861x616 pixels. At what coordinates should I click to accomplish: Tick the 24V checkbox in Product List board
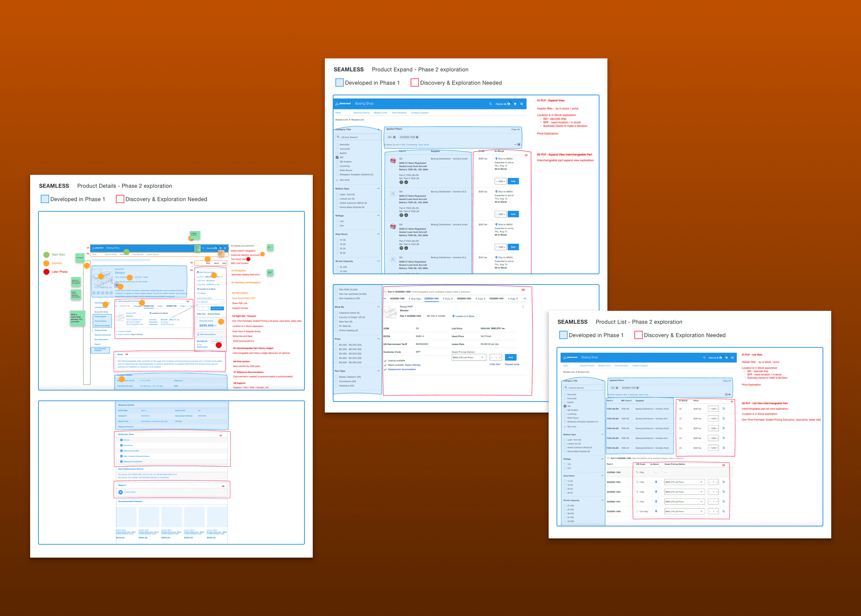(565, 468)
